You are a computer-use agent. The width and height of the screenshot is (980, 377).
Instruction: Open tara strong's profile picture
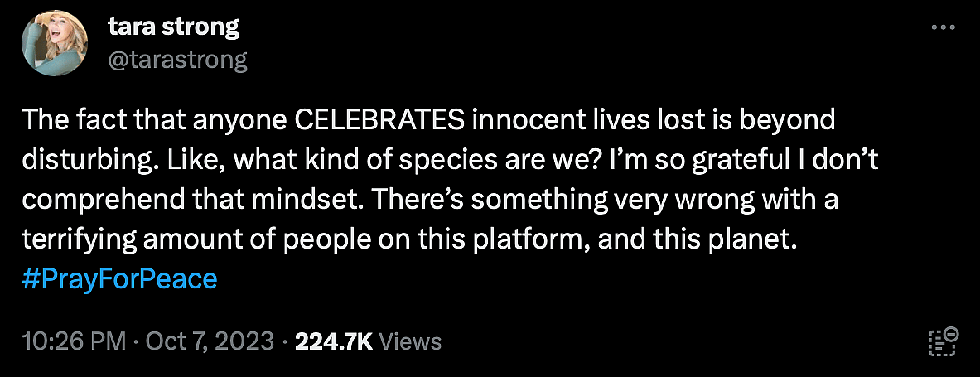click(52, 44)
